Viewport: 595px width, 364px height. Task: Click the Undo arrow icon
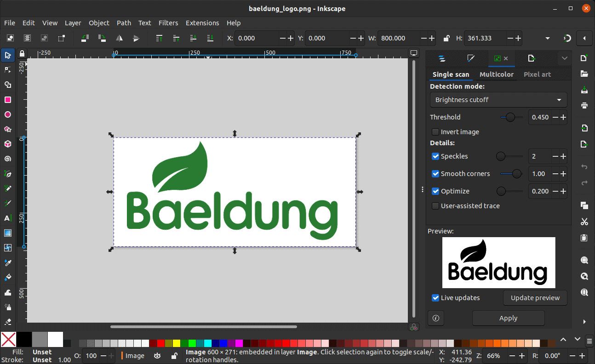(584, 167)
